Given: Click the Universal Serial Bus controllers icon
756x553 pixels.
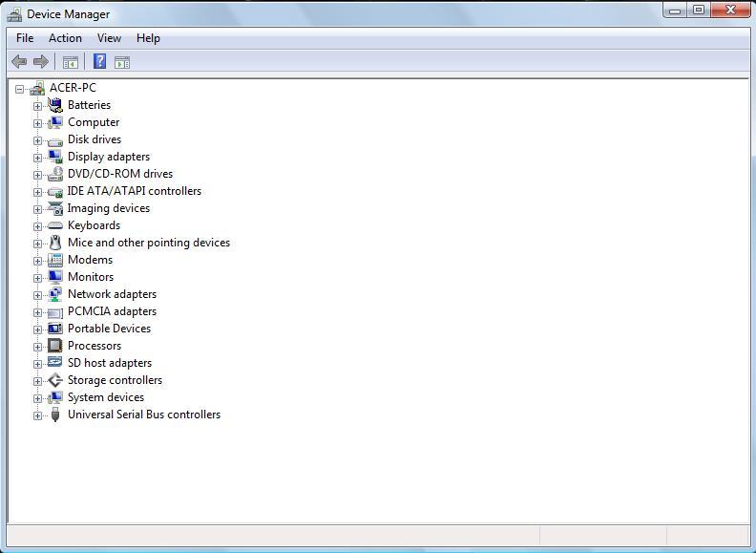Looking at the screenshot, I should (x=55, y=415).
